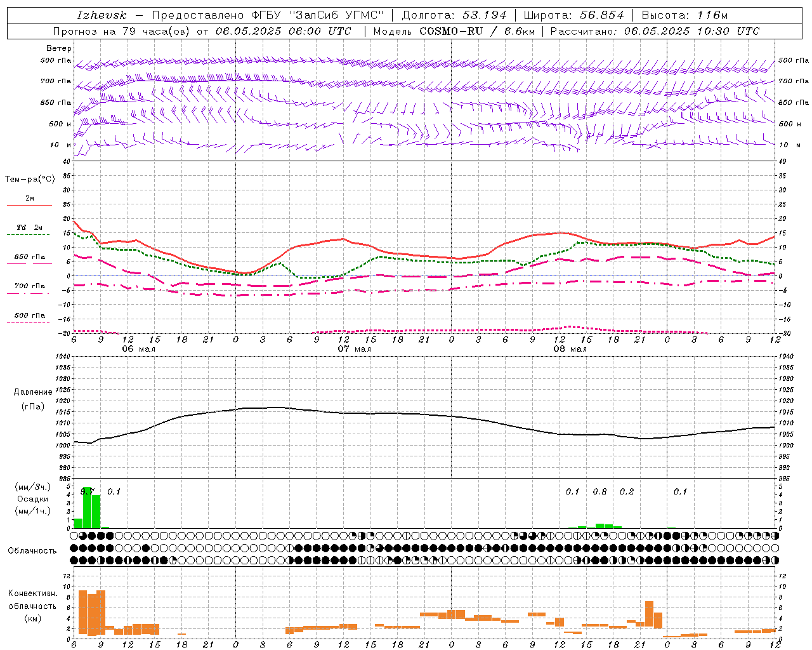Click the "Td 2м" legend label
812x650 pixels.
[30, 227]
